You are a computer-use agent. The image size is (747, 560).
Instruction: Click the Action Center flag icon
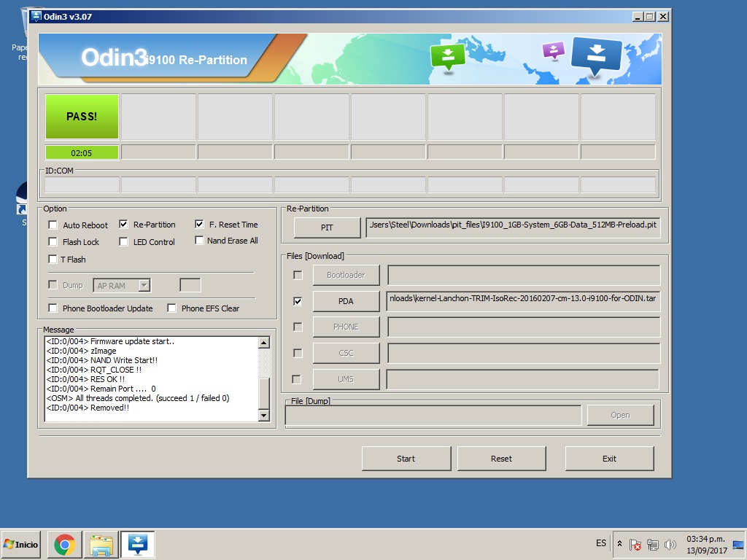click(635, 544)
